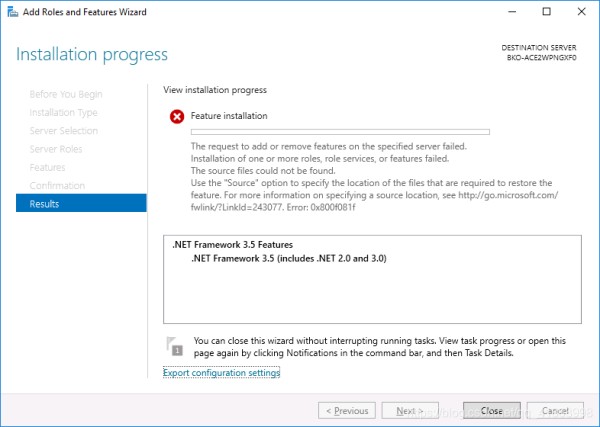Go to Server Roles step

[56, 149]
